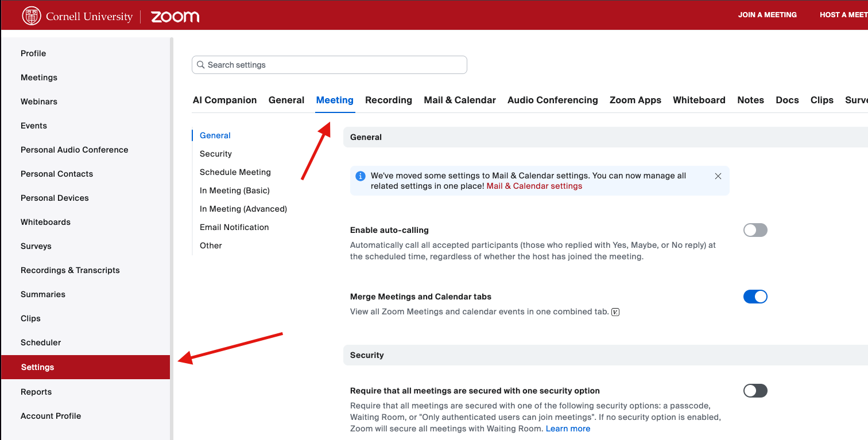868x440 pixels.
Task: Select Schedule Meeting in the section list
Action: tap(235, 172)
